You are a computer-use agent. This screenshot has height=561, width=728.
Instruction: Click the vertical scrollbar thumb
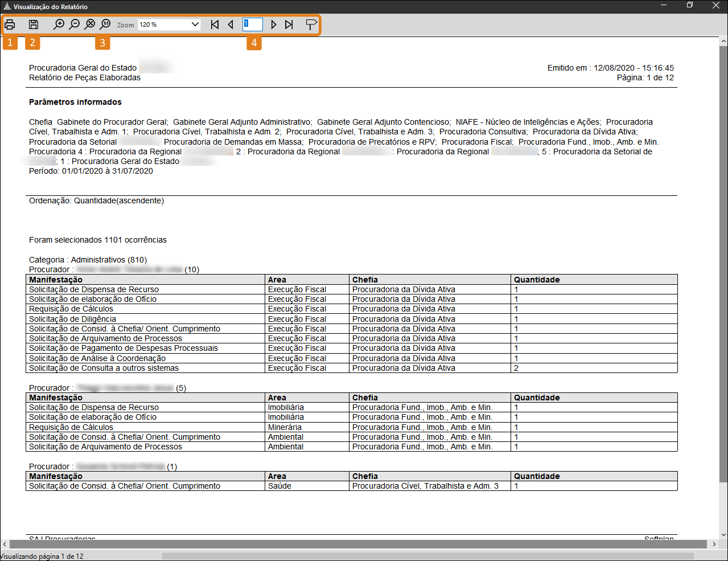coord(723,262)
